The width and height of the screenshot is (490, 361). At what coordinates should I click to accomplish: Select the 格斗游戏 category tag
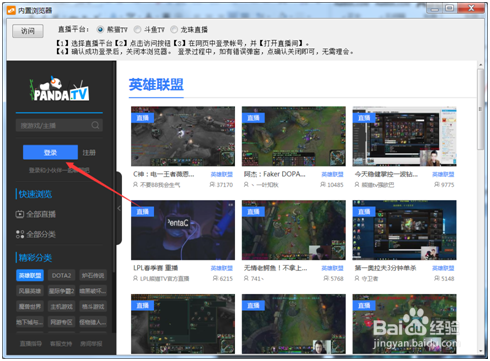93,306
